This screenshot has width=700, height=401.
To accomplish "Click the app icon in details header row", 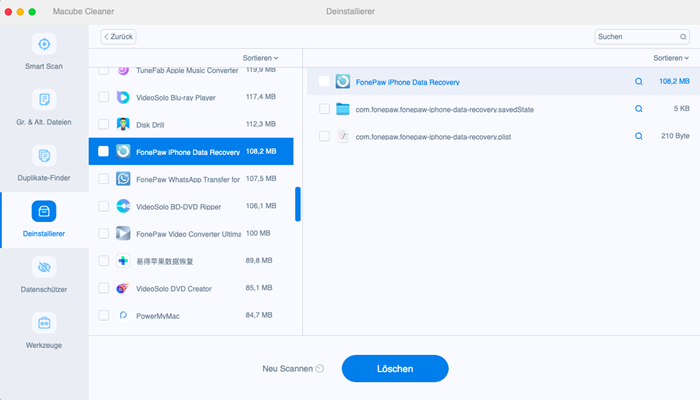I will pos(342,81).
